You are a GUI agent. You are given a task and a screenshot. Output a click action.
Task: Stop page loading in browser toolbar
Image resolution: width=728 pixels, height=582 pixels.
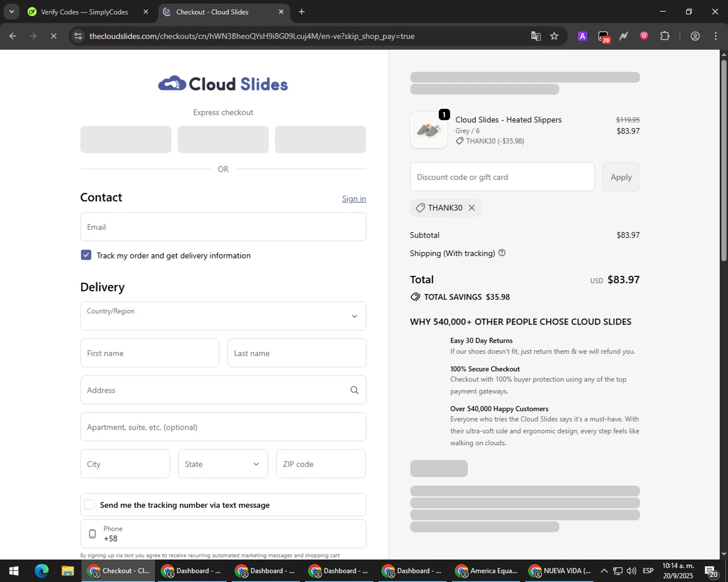[53, 36]
